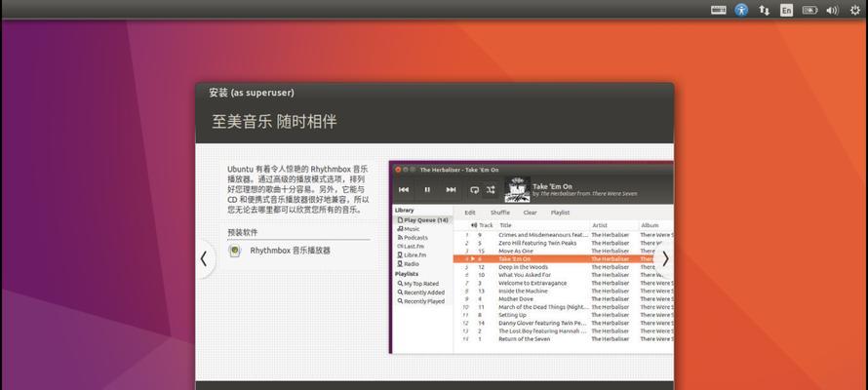This screenshot has width=868, height=390.
Task: Select Podcasts in Library sidebar
Action: point(413,238)
